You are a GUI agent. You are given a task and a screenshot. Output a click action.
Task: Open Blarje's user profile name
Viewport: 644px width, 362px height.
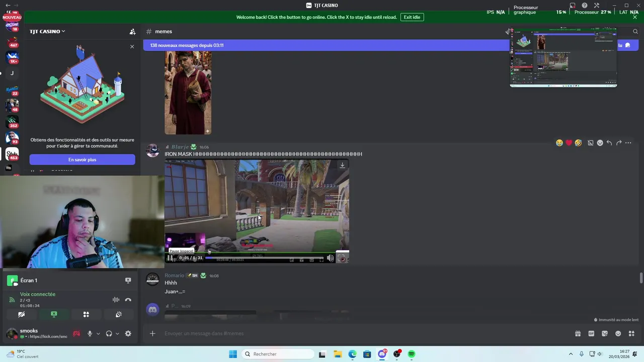tap(180, 147)
